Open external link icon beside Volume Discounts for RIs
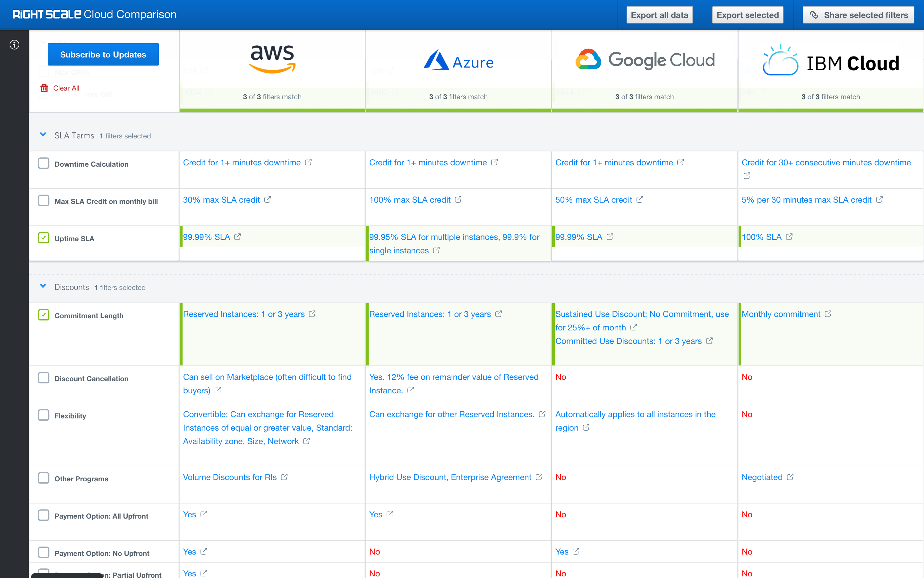Viewport: 924px width, 578px height. point(285,477)
